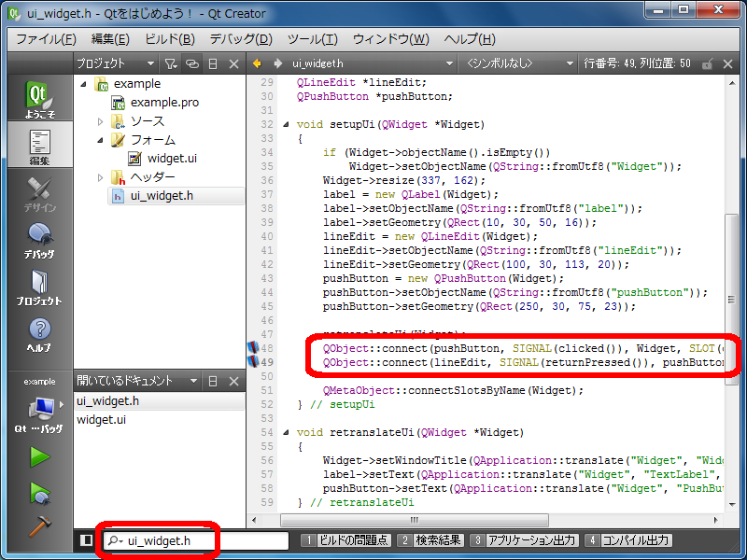This screenshot has height=560, width=747.
Task: Toggle the sidebar visibility button
Action: (x=86, y=539)
